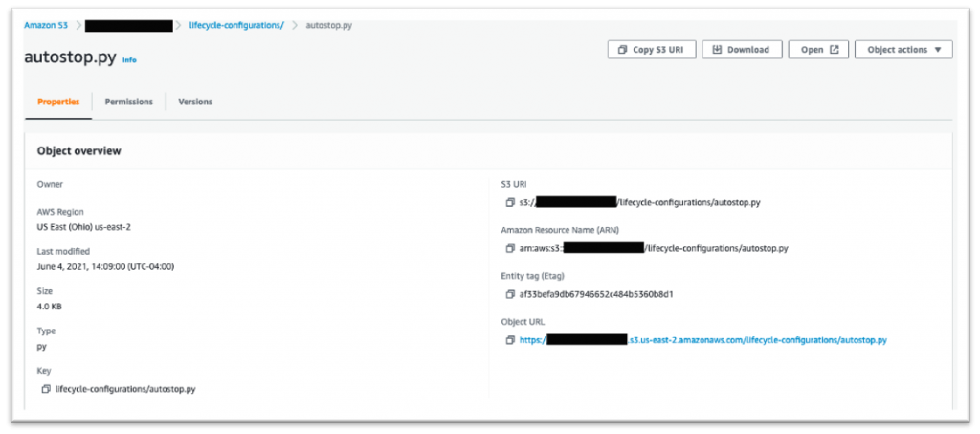Screen dimensions: 980x434
Task: Copy the Amazon Resource Name via its icon
Action: click(x=510, y=248)
